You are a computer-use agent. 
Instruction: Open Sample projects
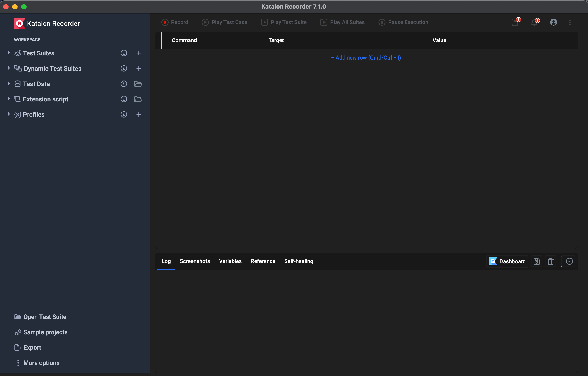[41, 332]
